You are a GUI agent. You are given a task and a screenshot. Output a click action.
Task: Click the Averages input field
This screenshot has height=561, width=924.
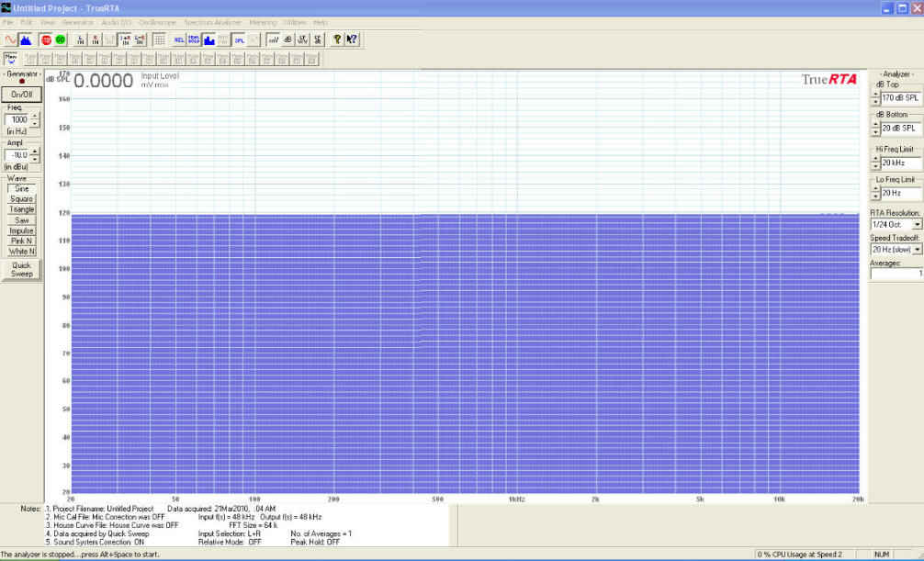[896, 274]
